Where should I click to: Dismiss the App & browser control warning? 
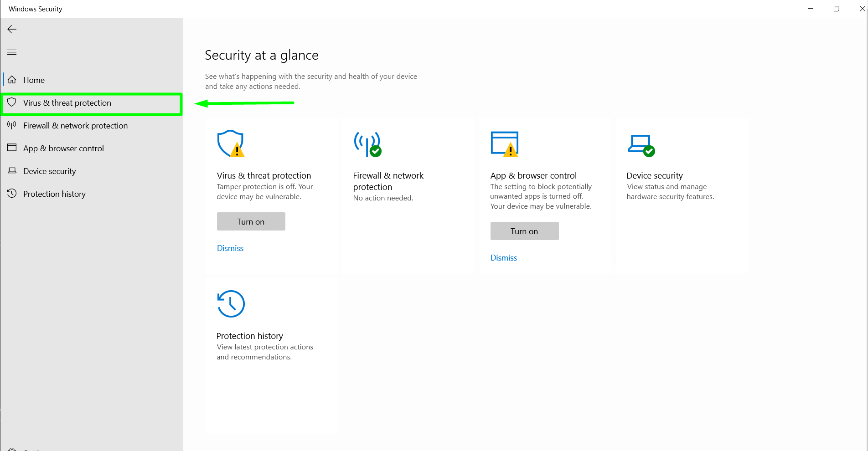(x=504, y=258)
